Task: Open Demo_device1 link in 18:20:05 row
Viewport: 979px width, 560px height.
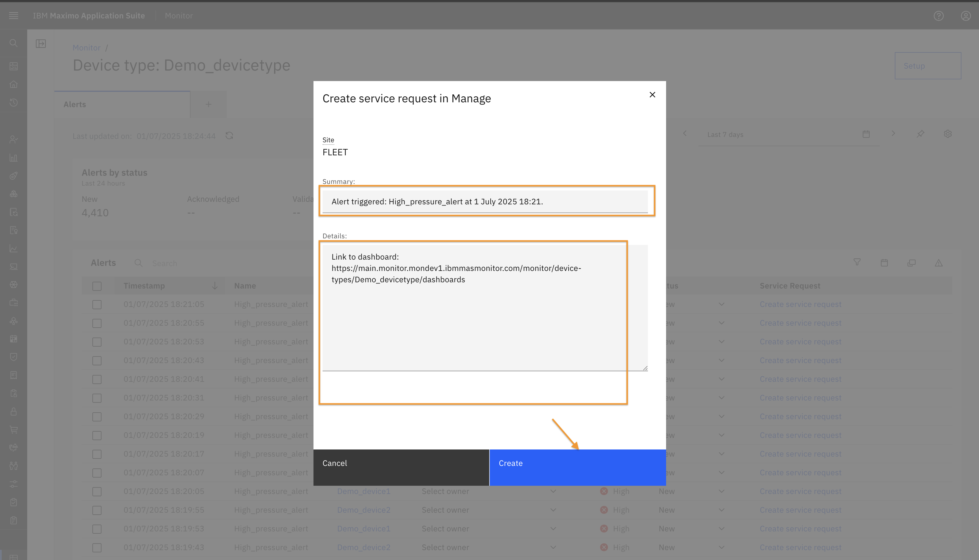Action: [x=364, y=491]
